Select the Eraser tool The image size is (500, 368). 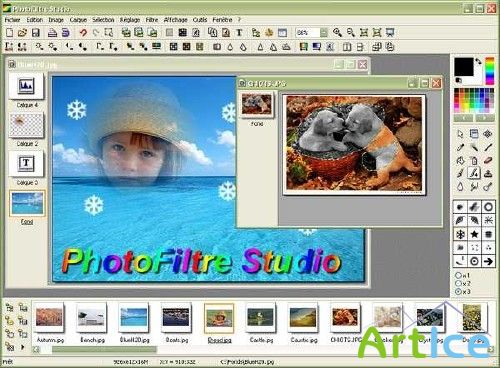click(488, 161)
